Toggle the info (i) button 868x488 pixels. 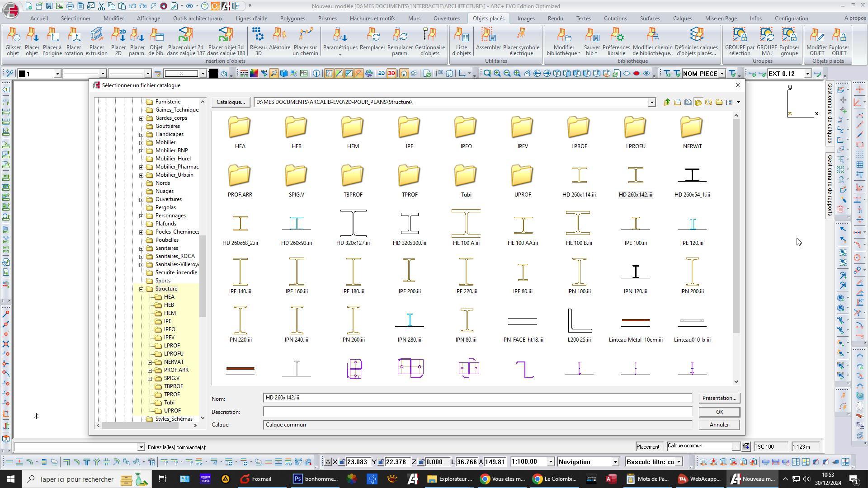coord(316,74)
